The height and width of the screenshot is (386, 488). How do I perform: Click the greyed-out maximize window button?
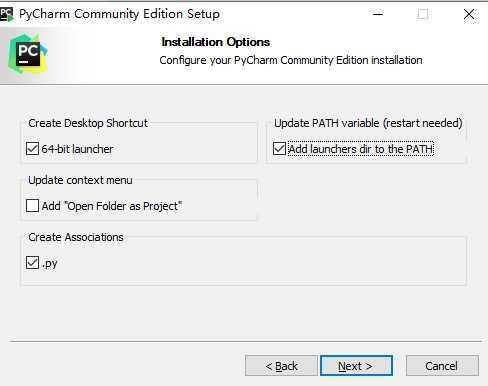tap(423, 14)
